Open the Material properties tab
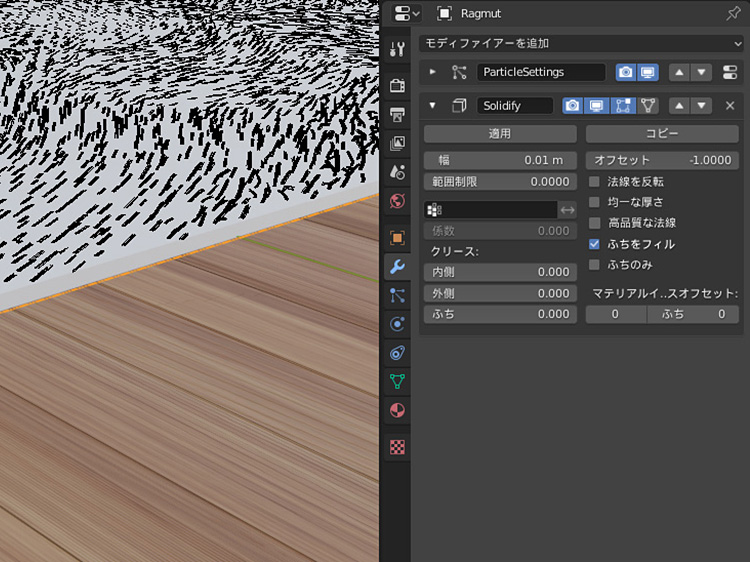 (x=397, y=410)
